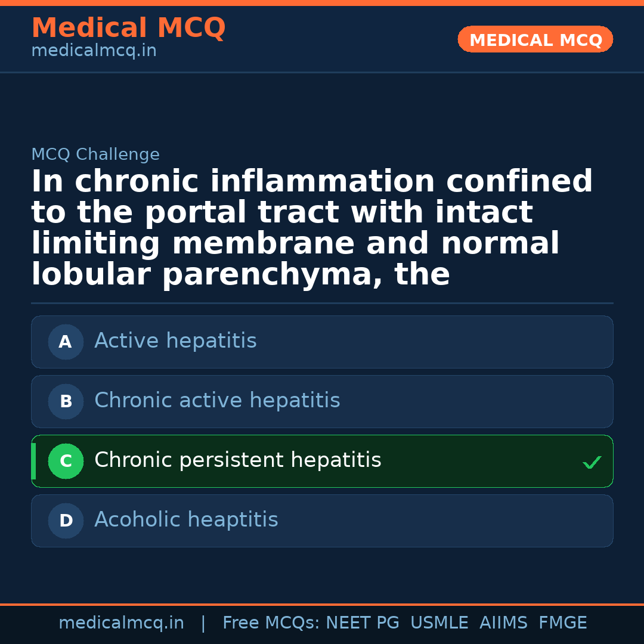This screenshot has width=644, height=644.
Task: Choose the "Chronic active hepatitis" answer text
Action: 217,401
